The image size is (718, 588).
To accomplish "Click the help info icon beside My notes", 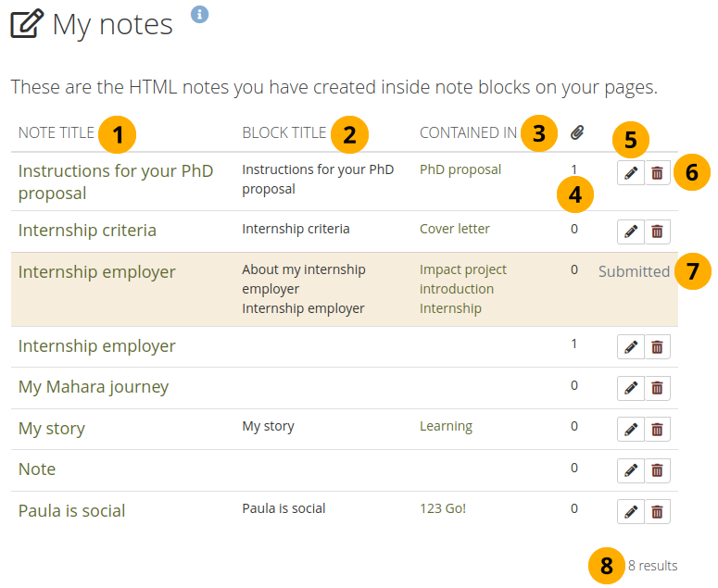I will [x=200, y=14].
